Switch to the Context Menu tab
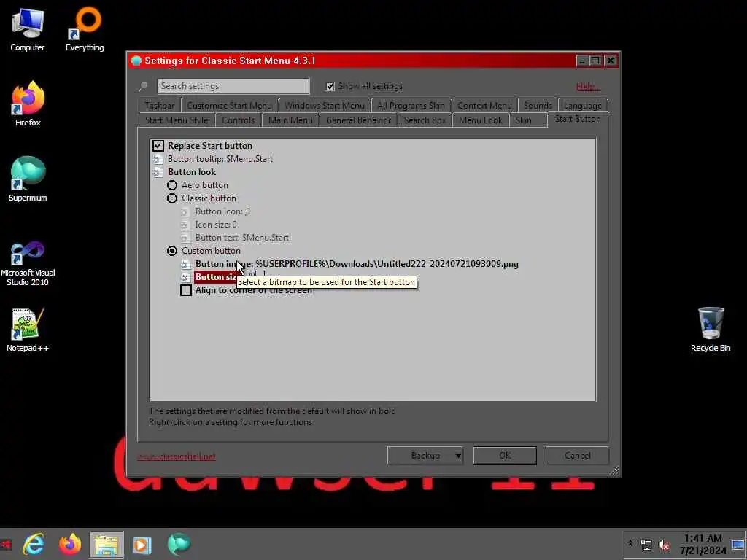 (484, 105)
